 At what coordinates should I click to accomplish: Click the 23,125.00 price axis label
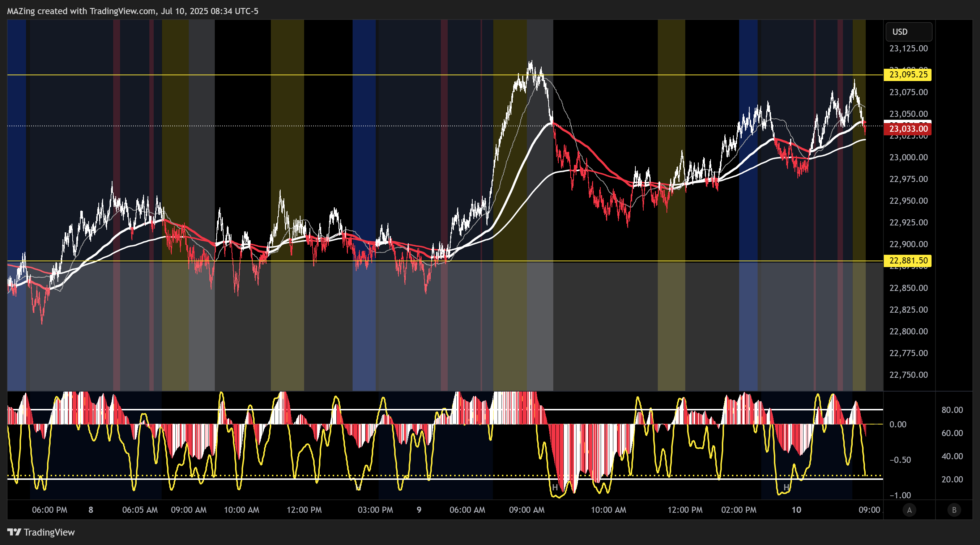point(908,48)
